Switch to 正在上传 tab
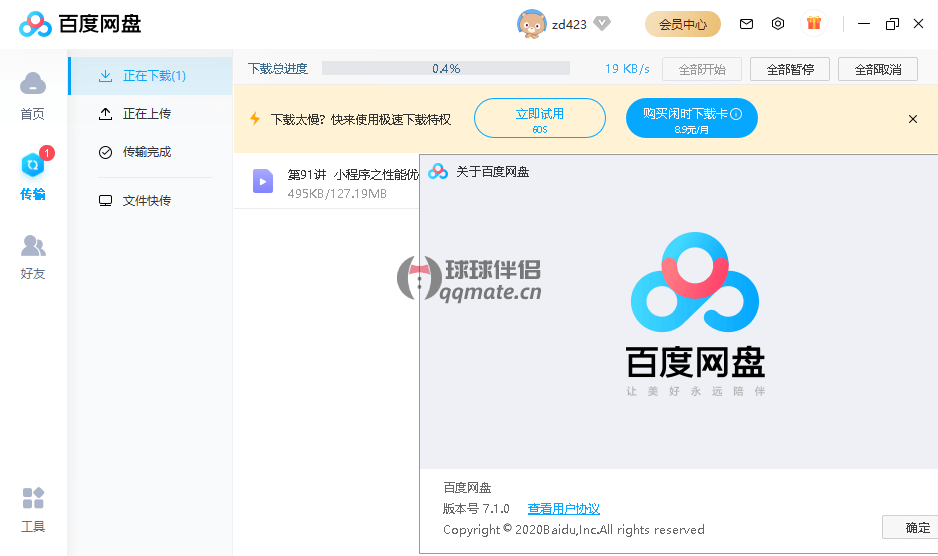The width and height of the screenshot is (938, 556). [x=146, y=114]
